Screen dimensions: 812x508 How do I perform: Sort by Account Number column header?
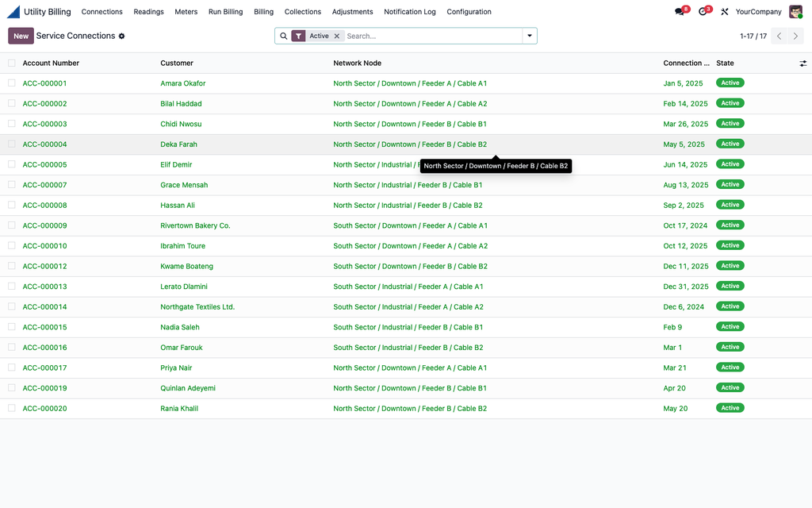tap(51, 63)
